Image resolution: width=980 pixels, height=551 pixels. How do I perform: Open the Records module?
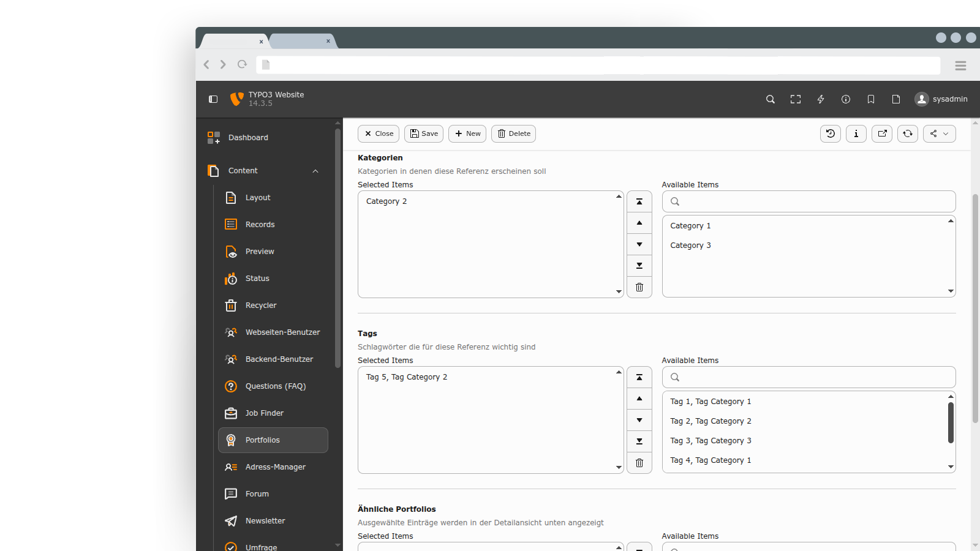(273, 225)
